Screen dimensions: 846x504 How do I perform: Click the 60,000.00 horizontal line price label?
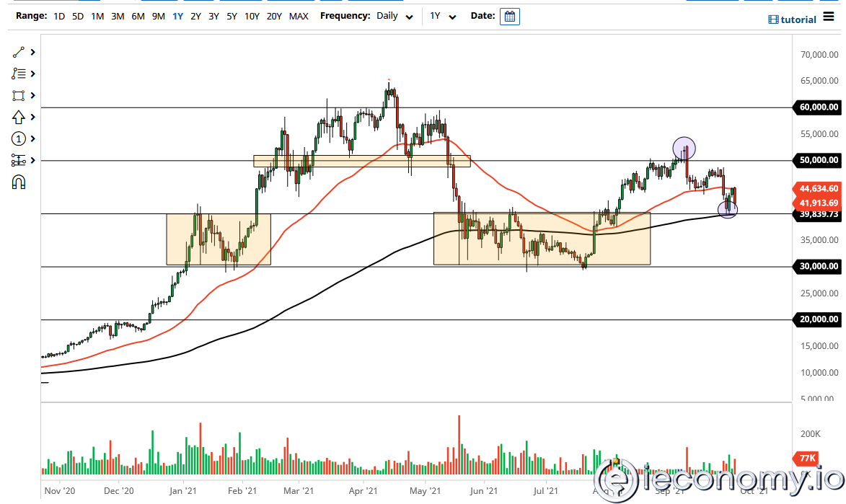pyautogui.click(x=819, y=107)
